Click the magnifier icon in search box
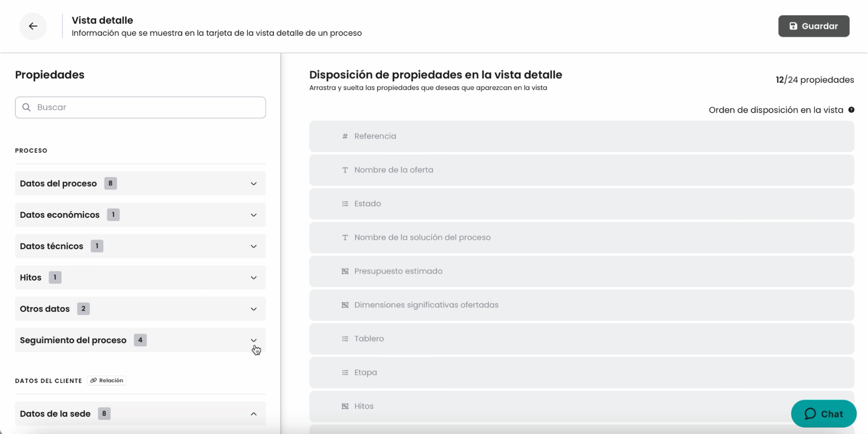 pyautogui.click(x=27, y=107)
